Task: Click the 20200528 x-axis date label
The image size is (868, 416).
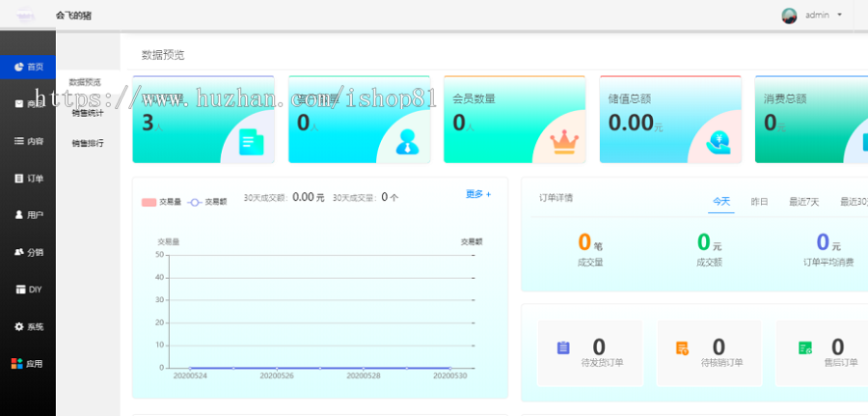Action: (x=364, y=375)
